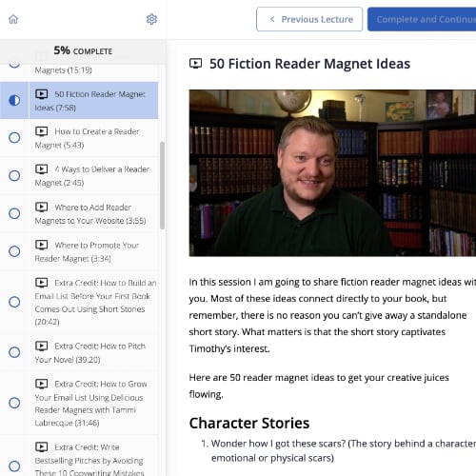Click the sidebar scrollbar thumb
This screenshot has height=476, width=476.
(162, 186)
